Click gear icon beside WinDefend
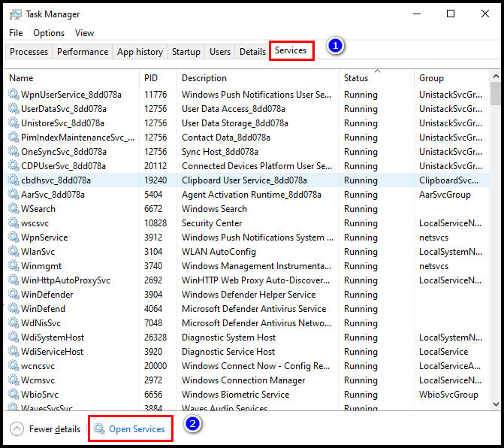The width and height of the screenshot is (504, 448). point(14,308)
